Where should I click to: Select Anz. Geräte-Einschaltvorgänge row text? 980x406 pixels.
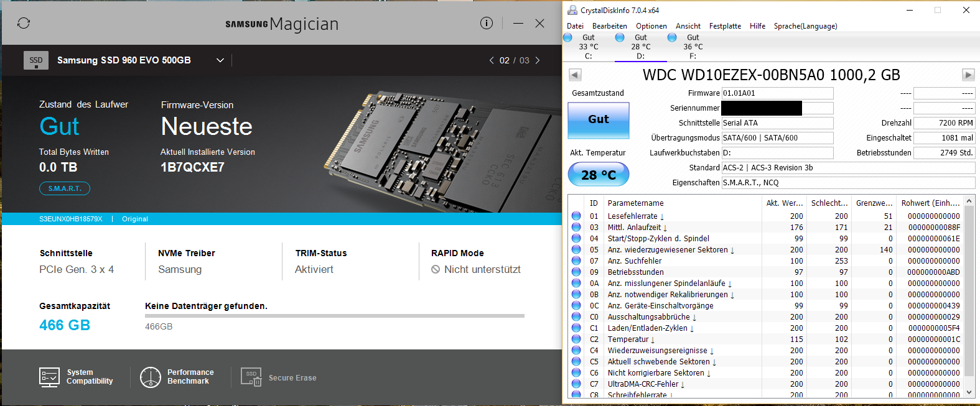tap(661, 306)
